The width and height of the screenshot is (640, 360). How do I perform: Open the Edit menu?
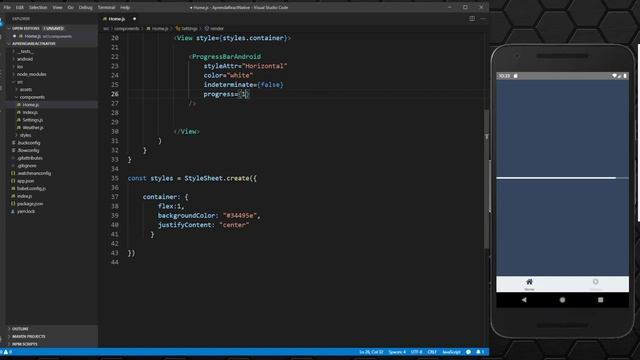tap(20, 7)
